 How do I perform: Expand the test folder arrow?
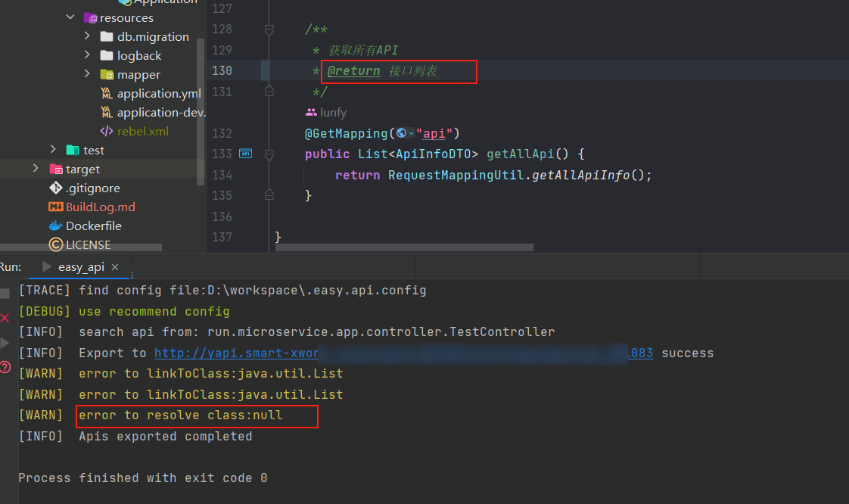[x=53, y=149]
